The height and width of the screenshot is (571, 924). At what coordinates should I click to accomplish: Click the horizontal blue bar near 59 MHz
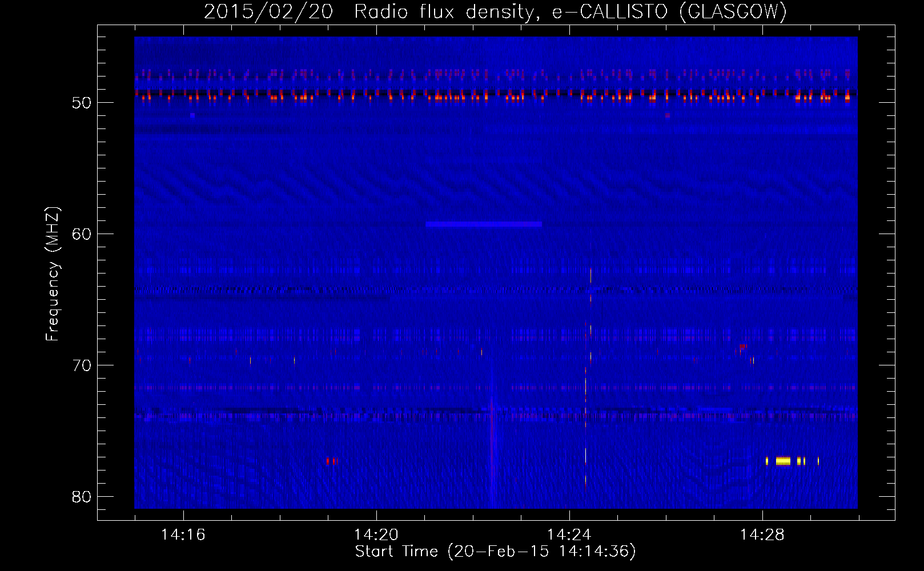pos(484,224)
